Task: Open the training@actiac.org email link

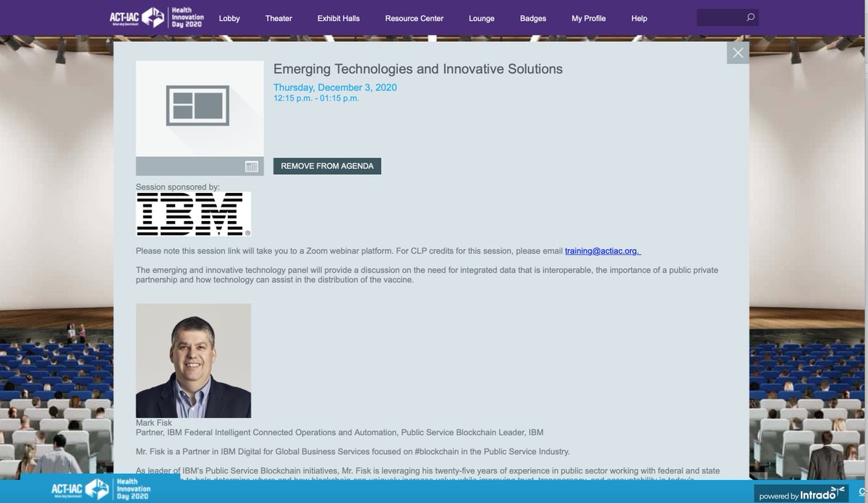Action: 603,251
